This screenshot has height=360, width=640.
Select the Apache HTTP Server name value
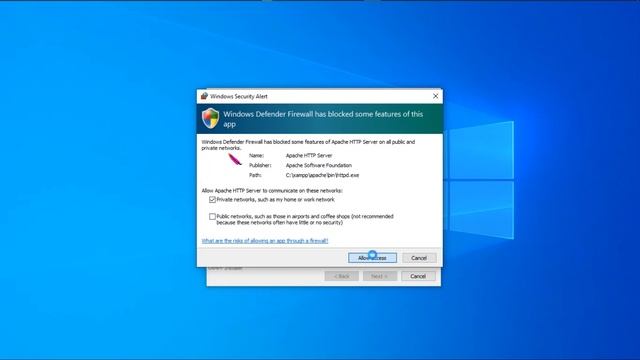pyautogui.click(x=309, y=156)
